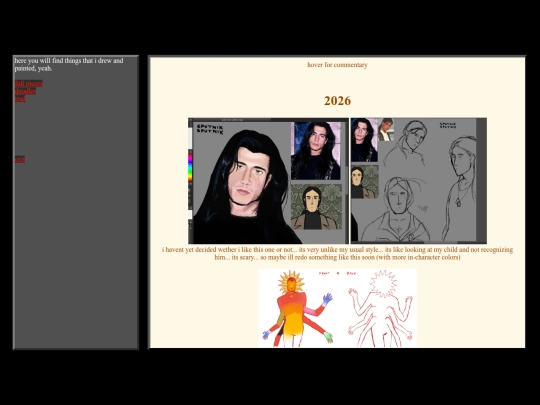540x405 pixels.
Task: Click the sun-headed multi-armed figure artwork
Action: (338, 308)
